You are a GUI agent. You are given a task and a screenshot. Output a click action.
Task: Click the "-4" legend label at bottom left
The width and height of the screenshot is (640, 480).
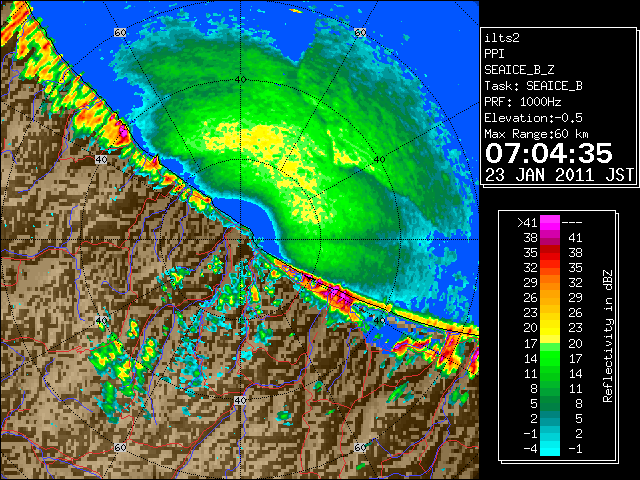coord(530,449)
